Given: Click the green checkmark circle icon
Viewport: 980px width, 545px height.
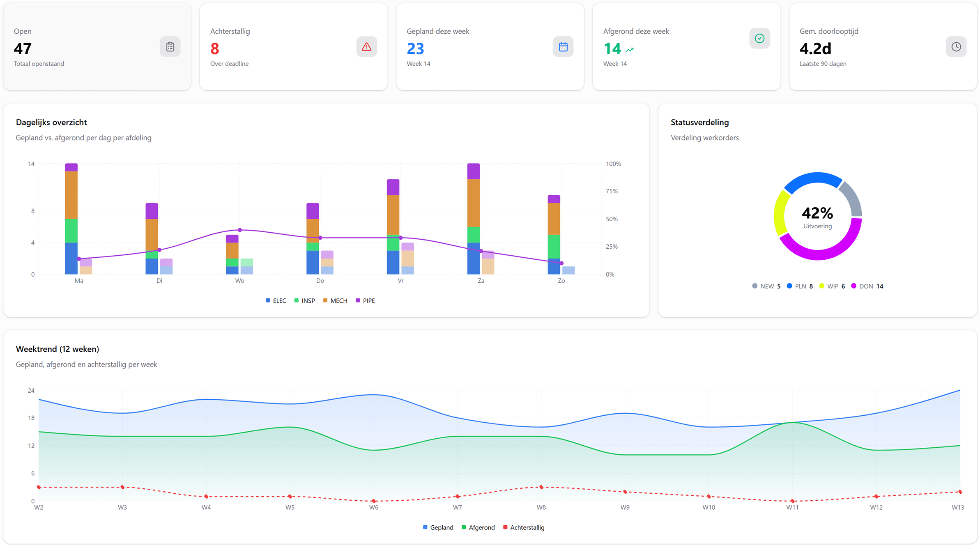Looking at the screenshot, I should (x=759, y=39).
